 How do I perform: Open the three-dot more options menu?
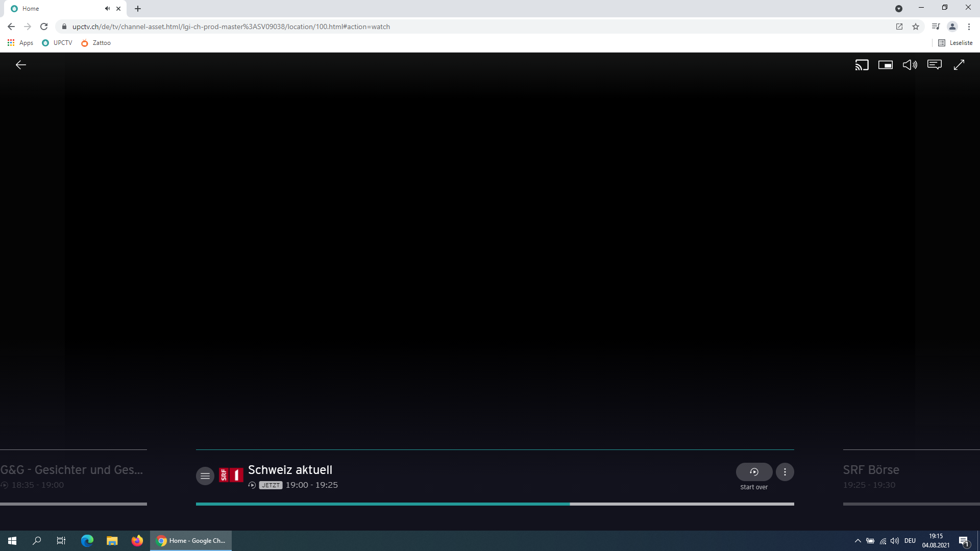pyautogui.click(x=785, y=472)
